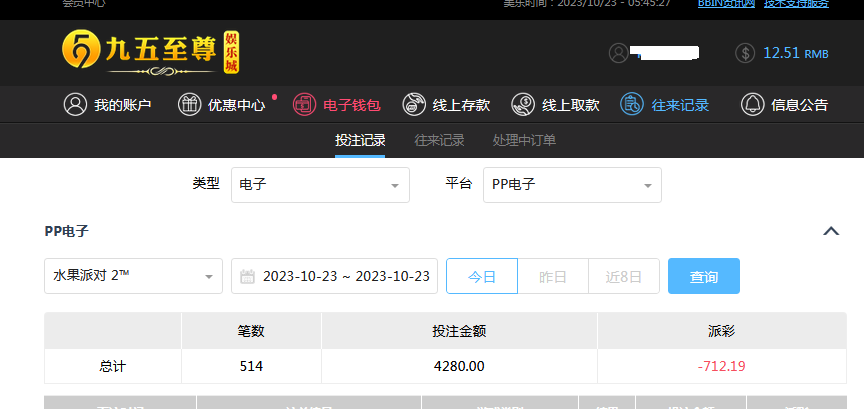This screenshot has height=409, width=864.
Task: Open 优惠中心 menu item
Action: click(x=222, y=105)
